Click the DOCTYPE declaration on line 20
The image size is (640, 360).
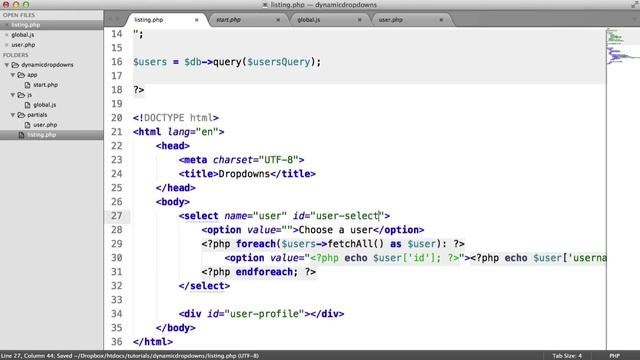point(176,118)
